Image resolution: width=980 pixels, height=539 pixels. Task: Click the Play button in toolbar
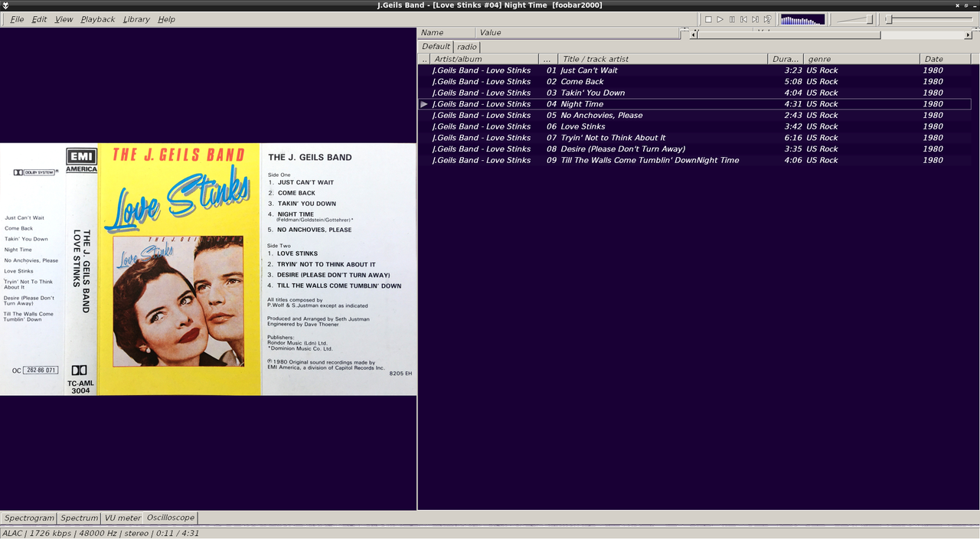point(720,19)
